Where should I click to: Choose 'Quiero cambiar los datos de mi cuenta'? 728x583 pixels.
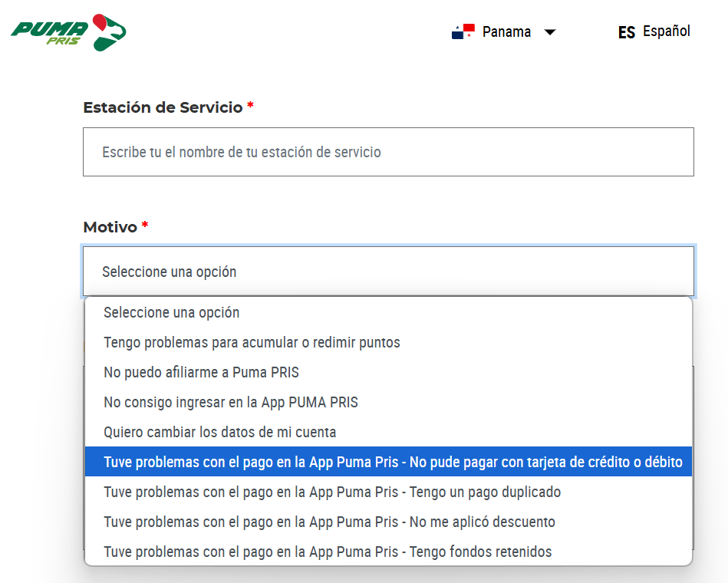(x=219, y=433)
